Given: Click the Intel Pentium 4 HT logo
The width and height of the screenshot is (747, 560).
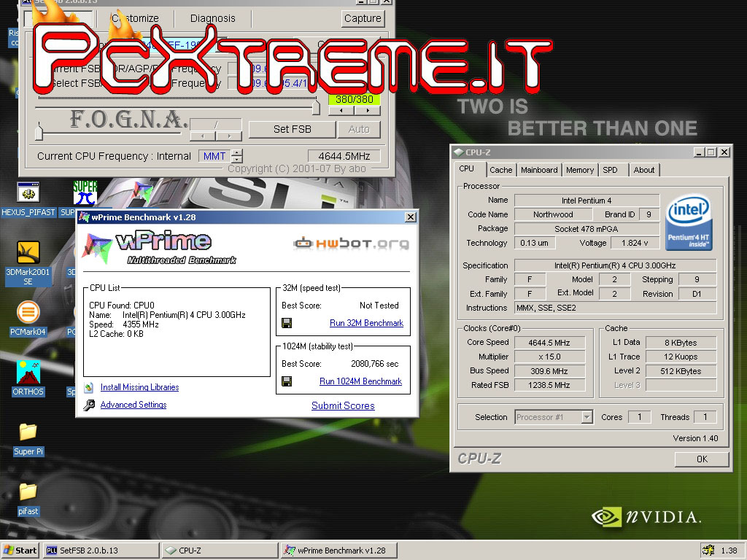Looking at the screenshot, I should (689, 222).
